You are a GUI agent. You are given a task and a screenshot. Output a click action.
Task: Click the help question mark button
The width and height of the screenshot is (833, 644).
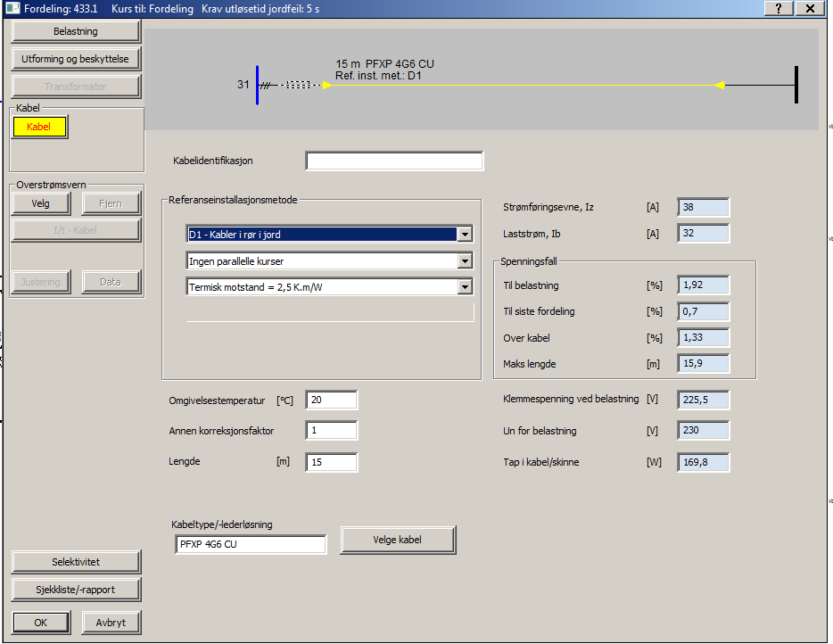(779, 8)
